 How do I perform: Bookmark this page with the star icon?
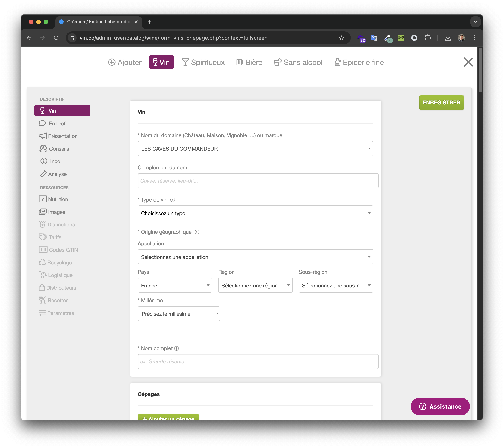pyautogui.click(x=341, y=38)
